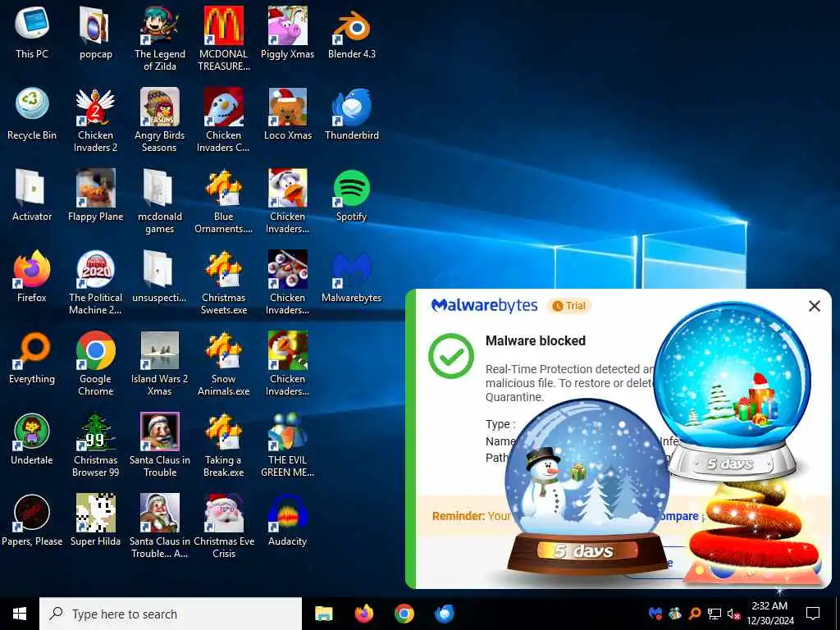Viewport: 840px width, 630px height.
Task: Click the snowman snow globe widget
Action: pyautogui.click(x=587, y=486)
